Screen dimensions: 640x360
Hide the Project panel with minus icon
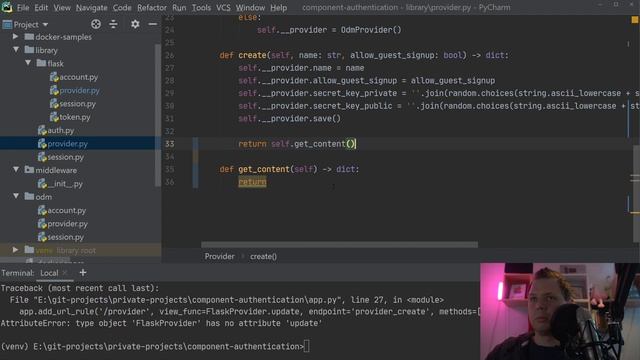tap(153, 24)
